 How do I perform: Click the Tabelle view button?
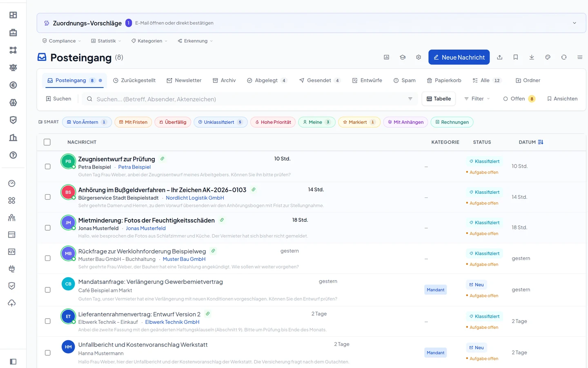click(x=439, y=99)
